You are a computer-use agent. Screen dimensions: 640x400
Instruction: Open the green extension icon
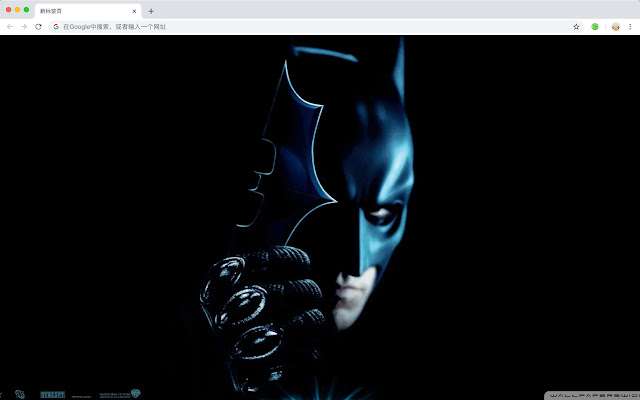pos(595,27)
